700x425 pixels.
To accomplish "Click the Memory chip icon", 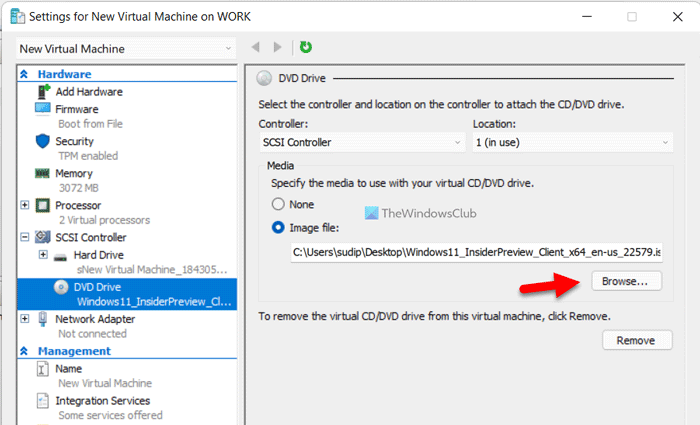I will coord(42,173).
